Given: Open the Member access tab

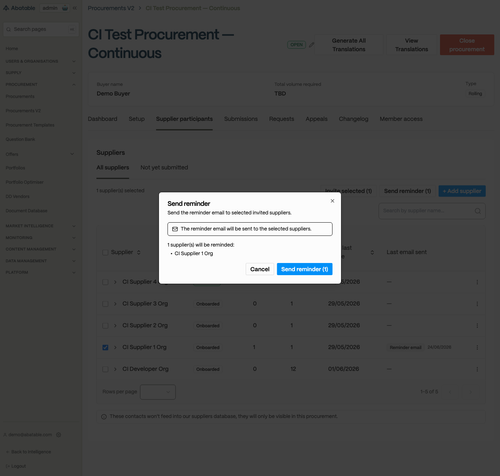Looking at the screenshot, I should click(x=401, y=119).
